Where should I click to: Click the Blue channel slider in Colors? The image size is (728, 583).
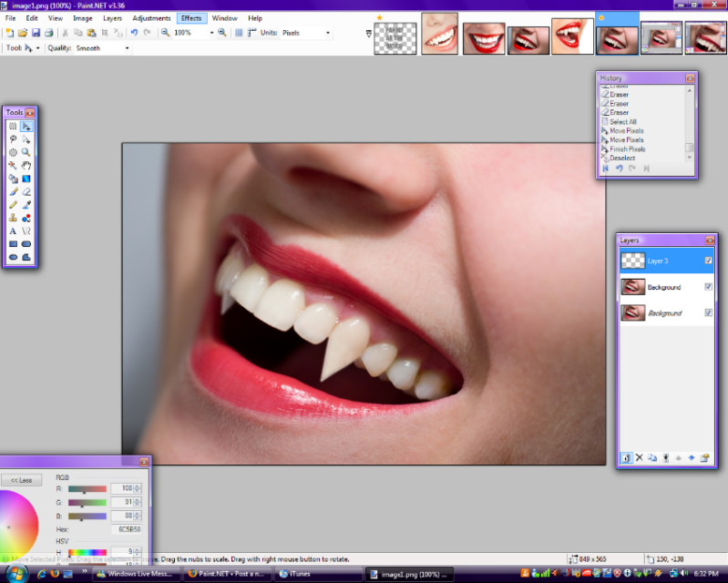(87, 517)
